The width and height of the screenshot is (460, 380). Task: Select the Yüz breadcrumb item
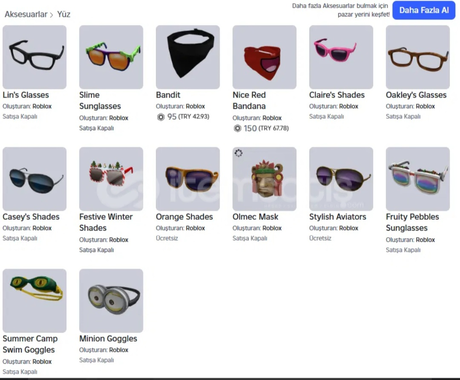point(63,14)
